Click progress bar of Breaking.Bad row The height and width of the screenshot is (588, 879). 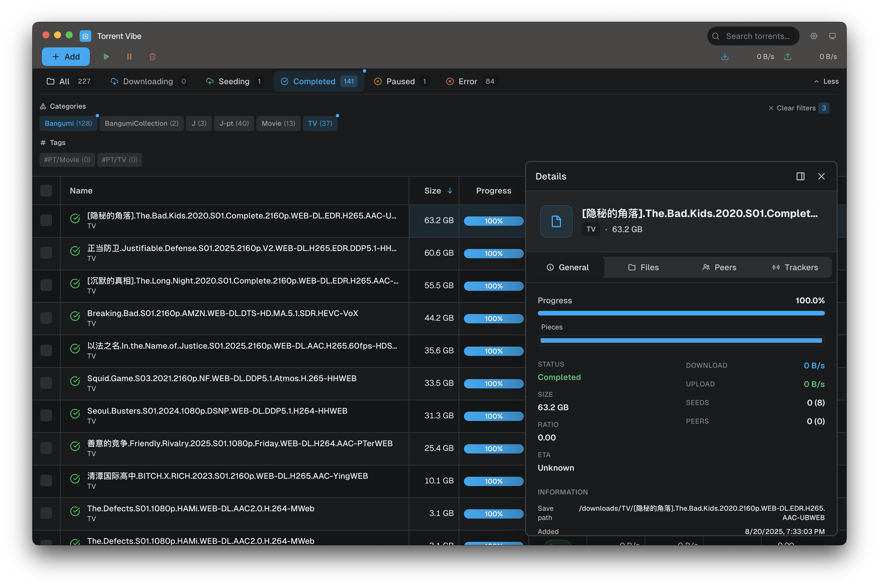click(x=493, y=319)
